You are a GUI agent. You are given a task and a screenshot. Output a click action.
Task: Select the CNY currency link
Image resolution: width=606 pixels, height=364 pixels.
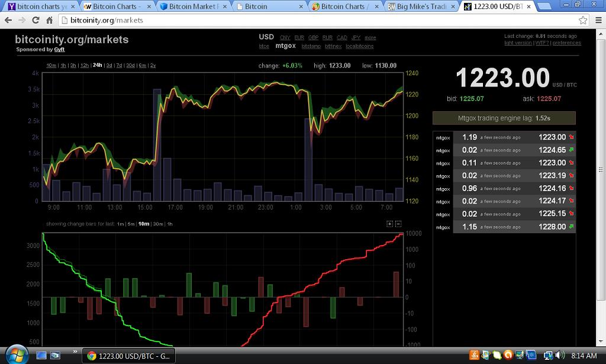pos(285,37)
